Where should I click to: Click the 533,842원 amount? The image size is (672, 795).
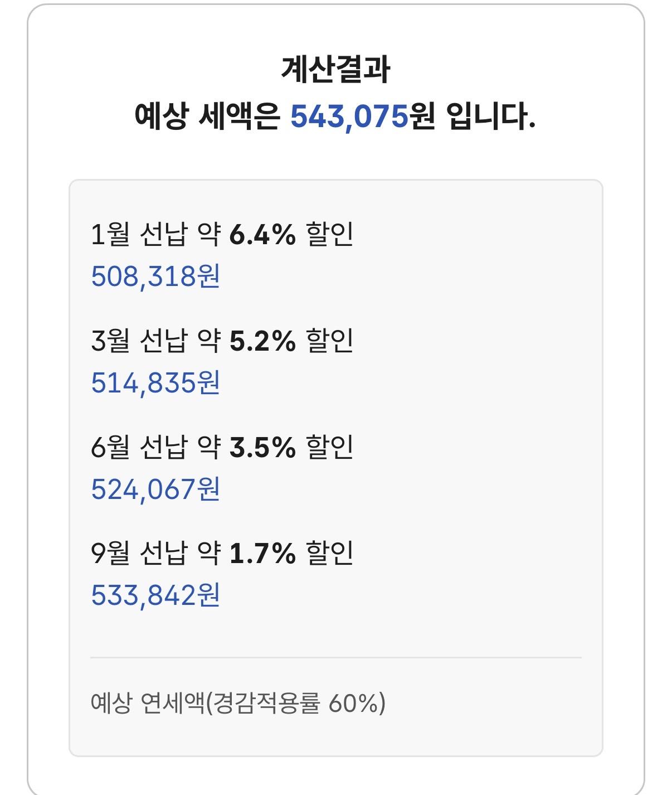click(155, 595)
